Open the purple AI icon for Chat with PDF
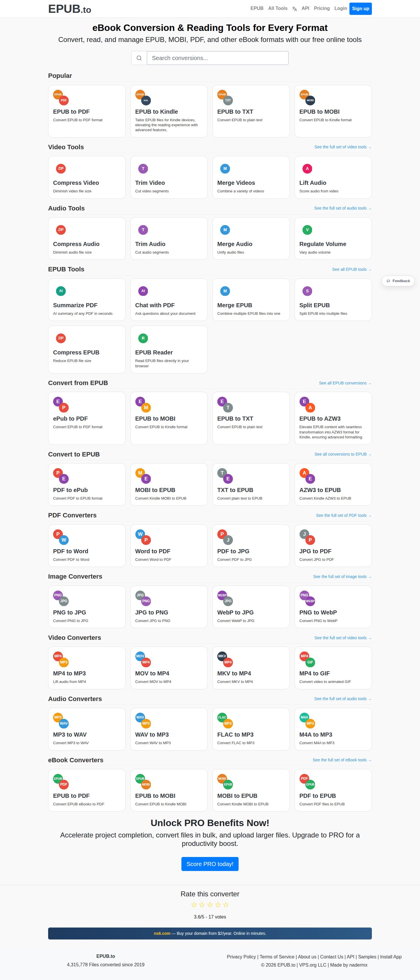This screenshot has width=420, height=980. click(x=143, y=291)
